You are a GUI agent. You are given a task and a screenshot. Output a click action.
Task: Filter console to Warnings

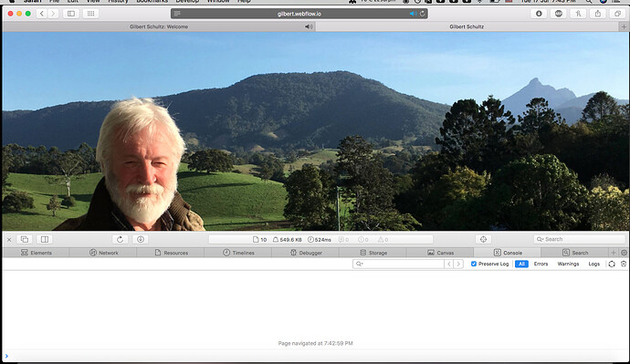(568, 264)
